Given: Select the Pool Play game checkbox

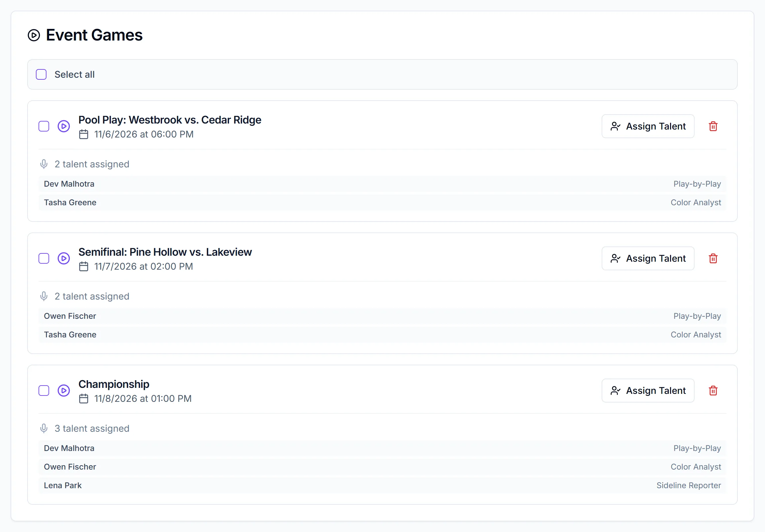Looking at the screenshot, I should coord(44,126).
